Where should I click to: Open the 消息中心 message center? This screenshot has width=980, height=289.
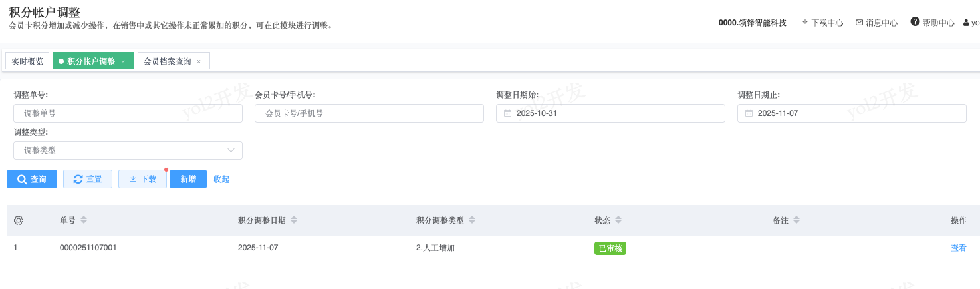pos(876,23)
